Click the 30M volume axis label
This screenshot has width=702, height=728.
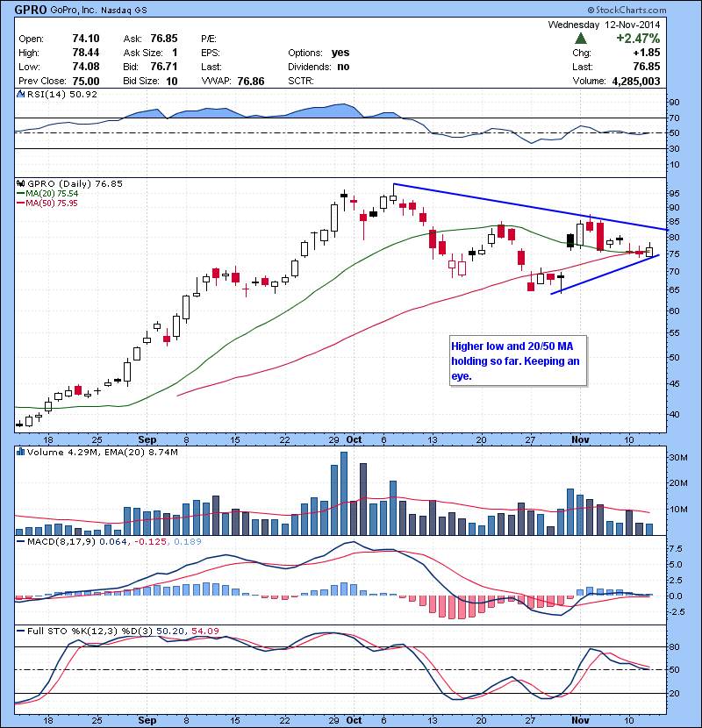click(678, 457)
